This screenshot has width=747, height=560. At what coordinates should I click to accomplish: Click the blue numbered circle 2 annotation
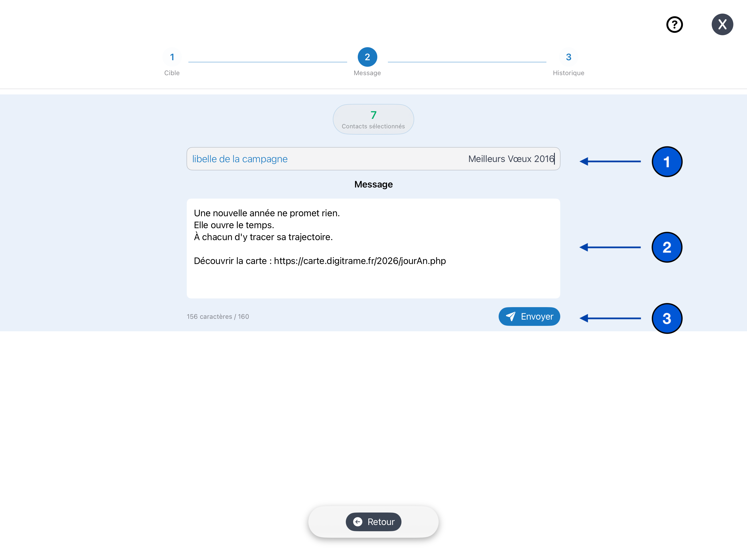click(667, 247)
